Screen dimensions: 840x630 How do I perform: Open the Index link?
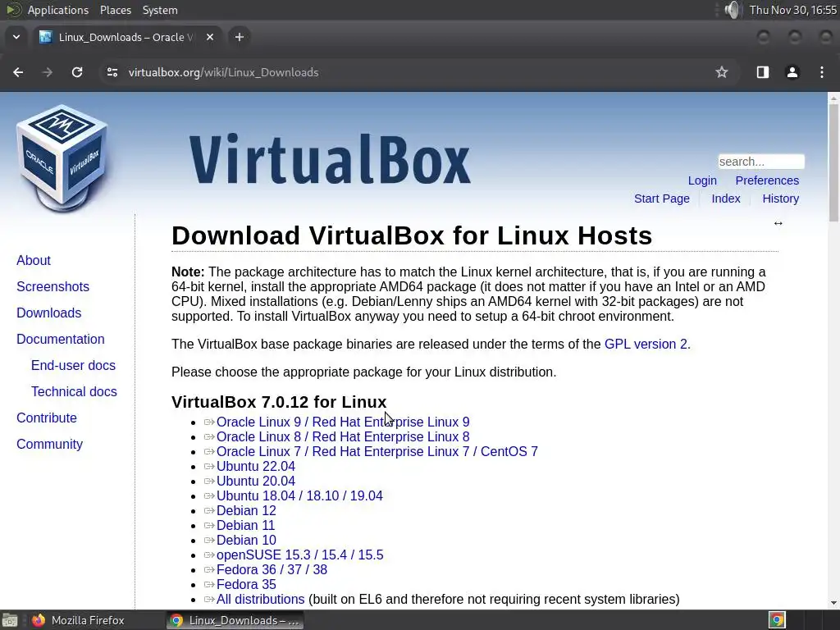click(x=726, y=199)
